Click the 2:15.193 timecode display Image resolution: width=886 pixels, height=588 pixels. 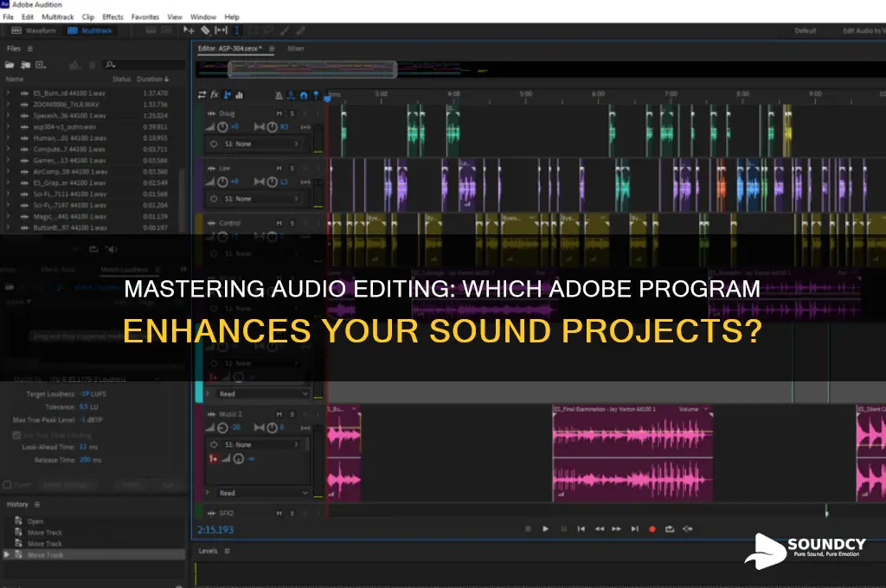coord(215,529)
